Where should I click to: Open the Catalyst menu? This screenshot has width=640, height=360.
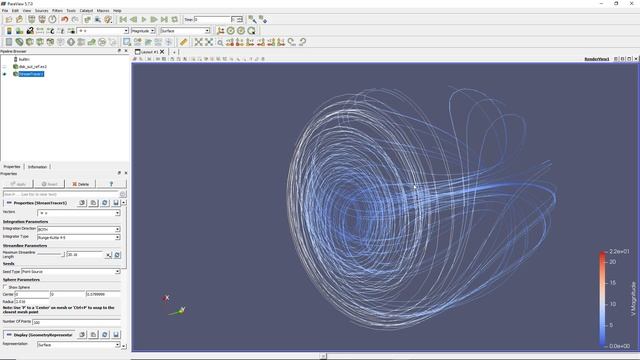86,11
